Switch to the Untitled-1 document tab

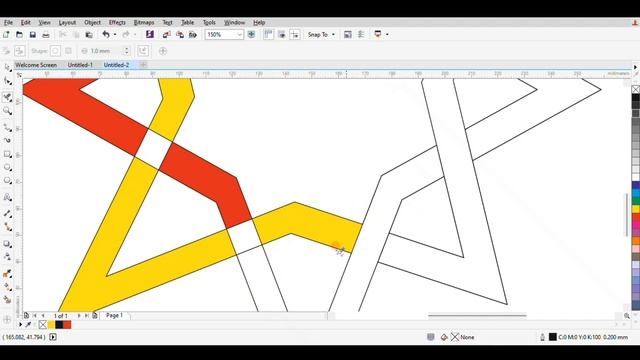point(80,65)
